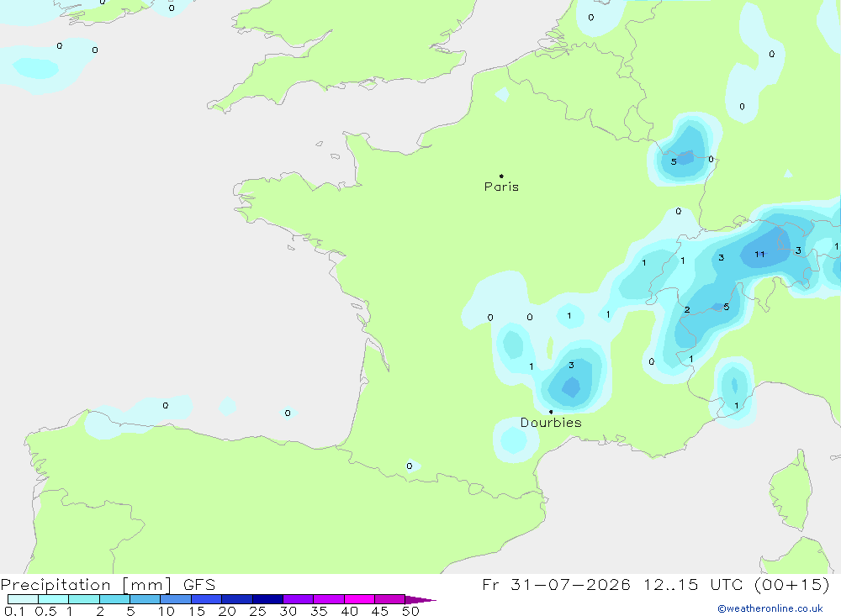Viewport: 841px width, 616px height.
Task: Click the legend scale label 35
Action: coord(319,611)
